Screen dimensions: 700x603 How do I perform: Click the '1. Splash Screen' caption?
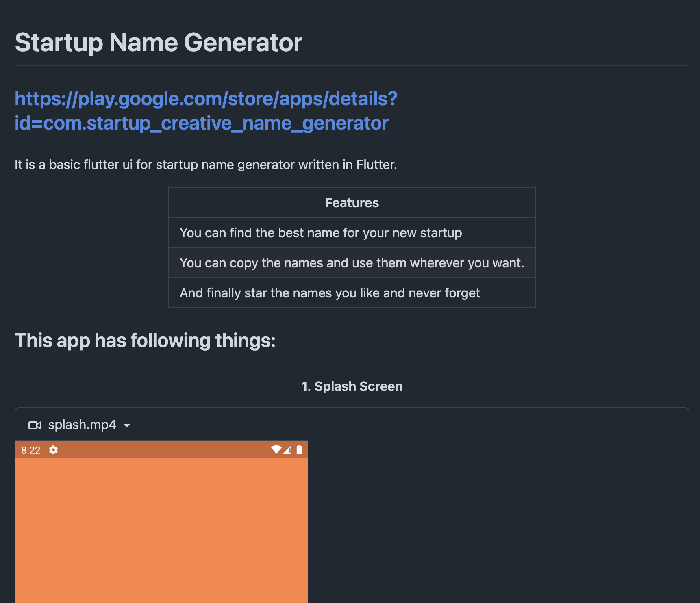(x=352, y=386)
